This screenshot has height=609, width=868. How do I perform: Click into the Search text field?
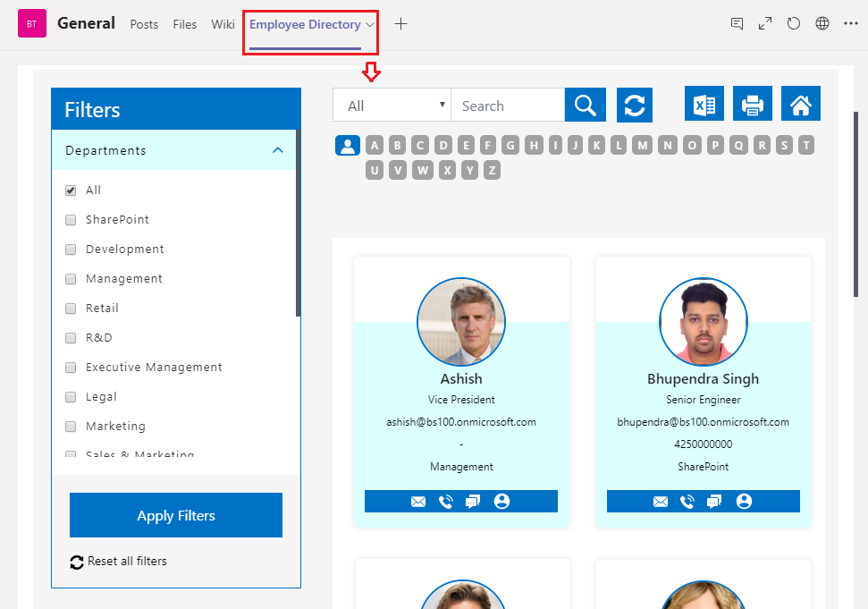pyautogui.click(x=507, y=106)
